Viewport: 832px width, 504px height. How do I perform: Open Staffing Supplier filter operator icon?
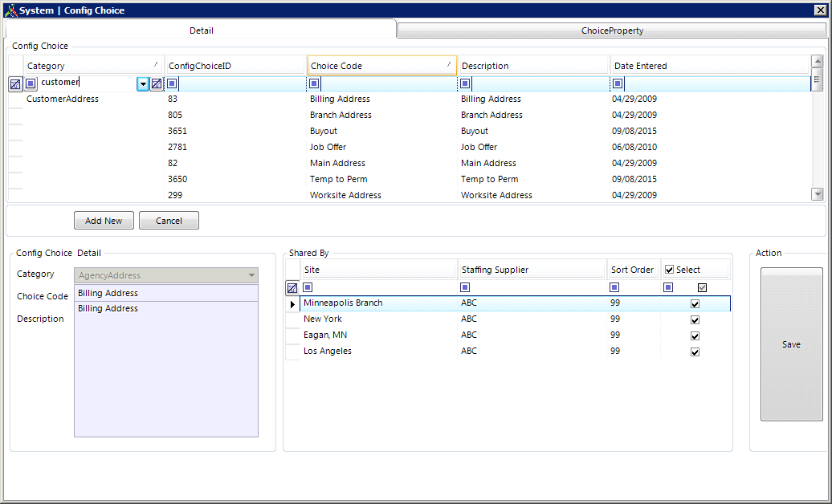465,287
